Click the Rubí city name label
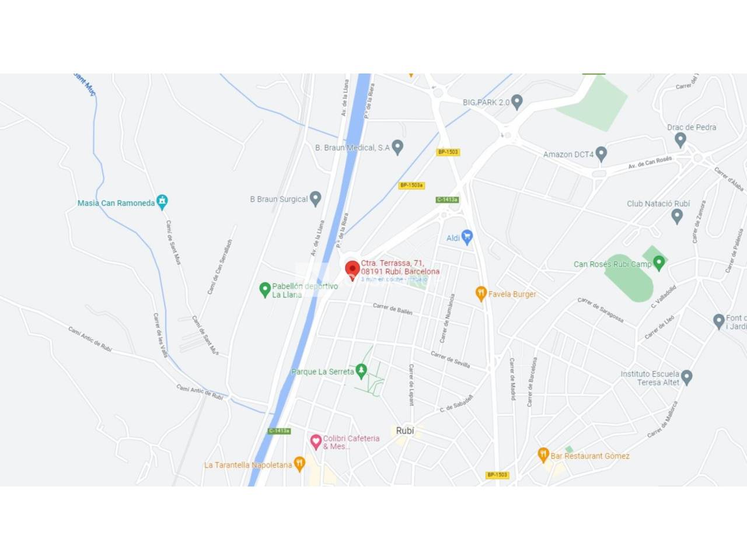 tap(405, 430)
